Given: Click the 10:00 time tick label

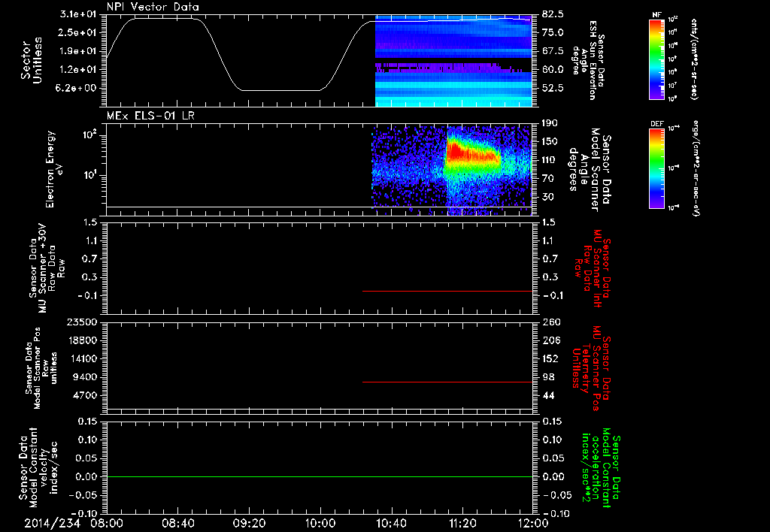Looking at the screenshot, I should click(x=320, y=524).
